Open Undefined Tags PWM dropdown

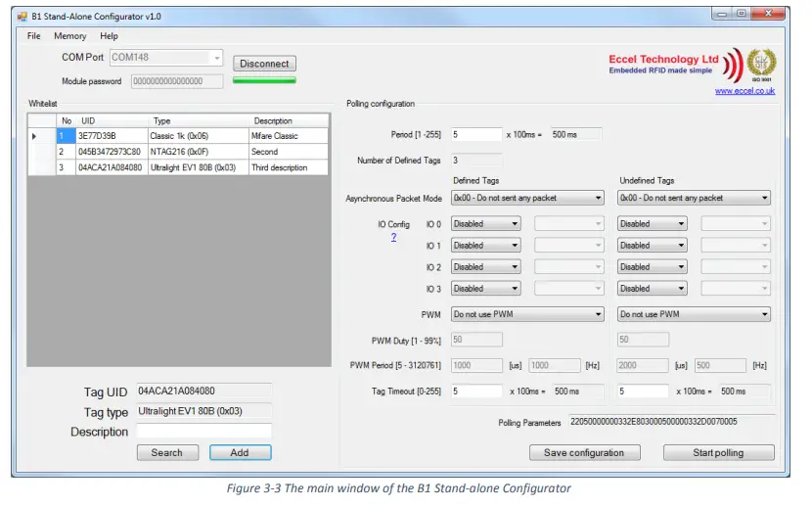[x=694, y=314]
